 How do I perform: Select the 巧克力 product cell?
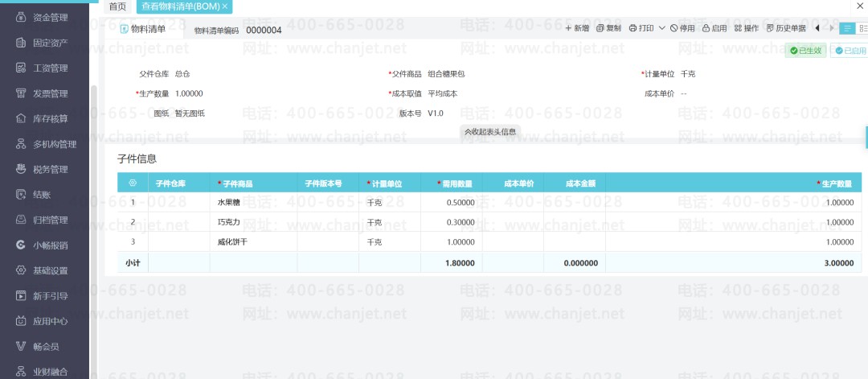point(253,222)
